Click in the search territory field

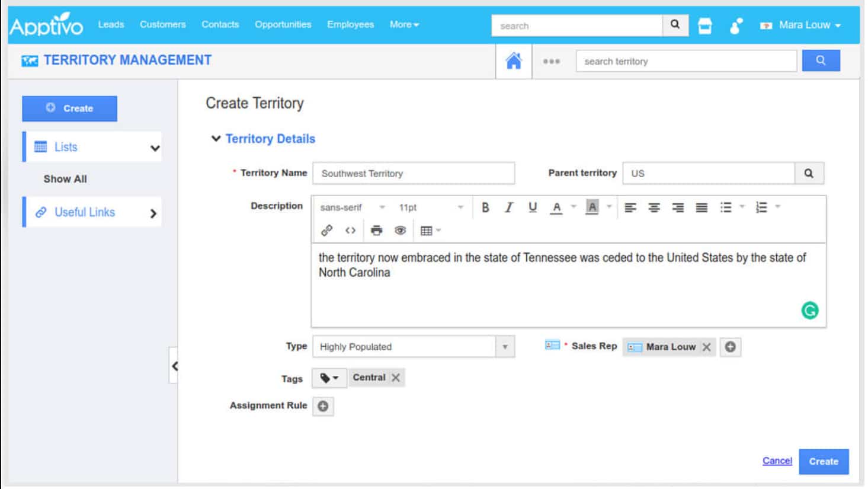pyautogui.click(x=686, y=61)
